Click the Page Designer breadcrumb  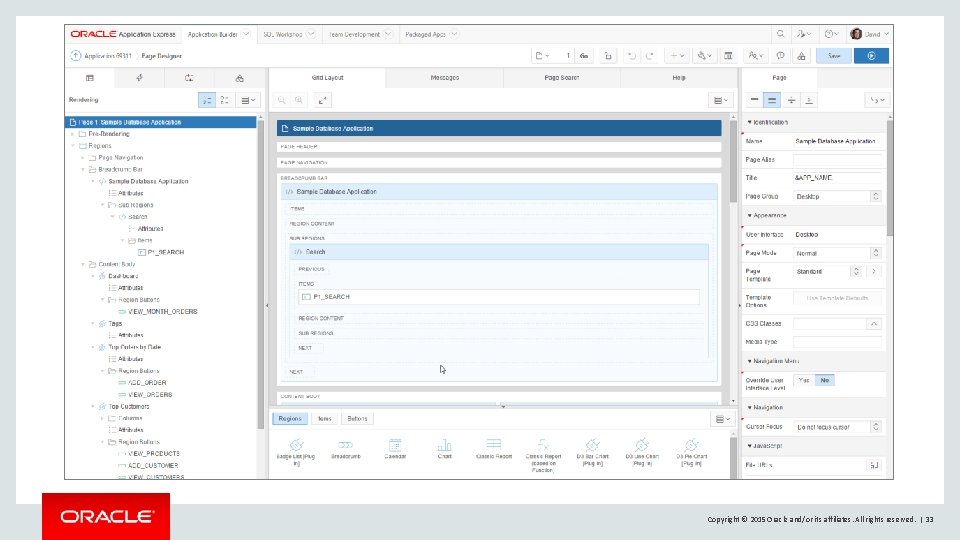[162, 56]
